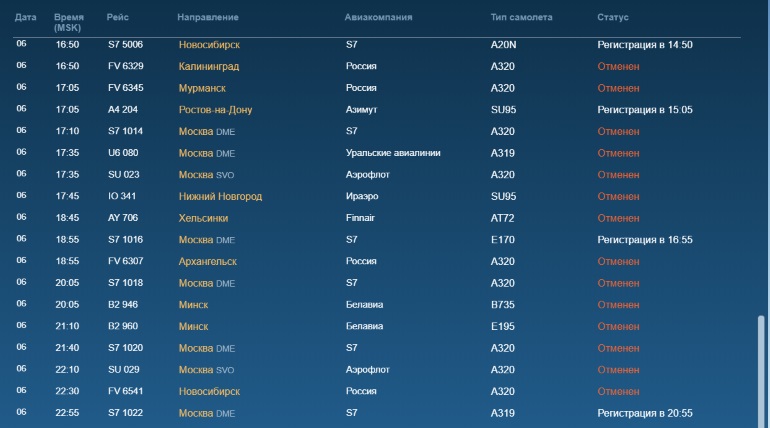Open Москва SVO destination for SU 023
770x428 pixels.
tap(206, 175)
